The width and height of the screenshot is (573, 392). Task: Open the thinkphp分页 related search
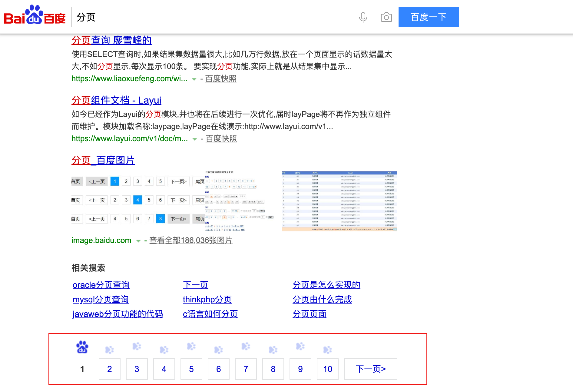[x=207, y=299]
